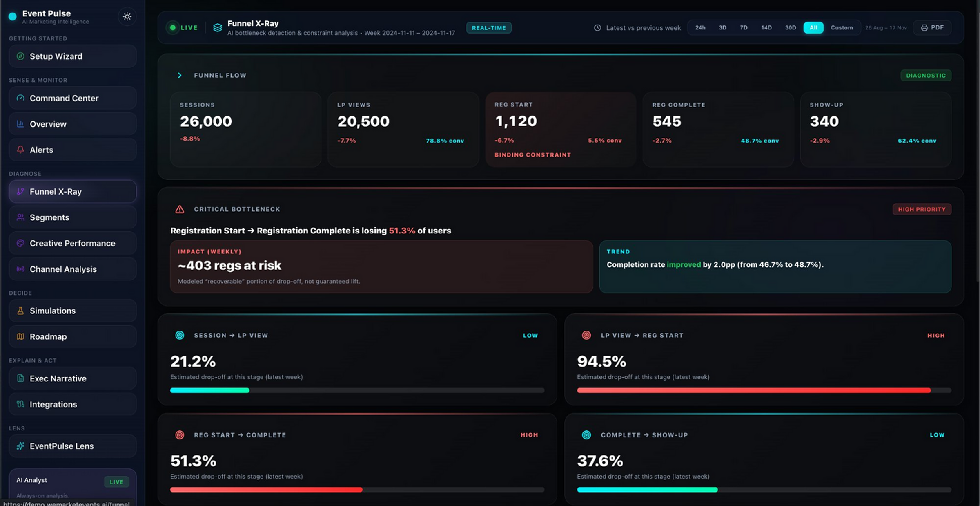Click the Funnel X-Ray layers icon in header
980x506 pixels.
tap(218, 28)
